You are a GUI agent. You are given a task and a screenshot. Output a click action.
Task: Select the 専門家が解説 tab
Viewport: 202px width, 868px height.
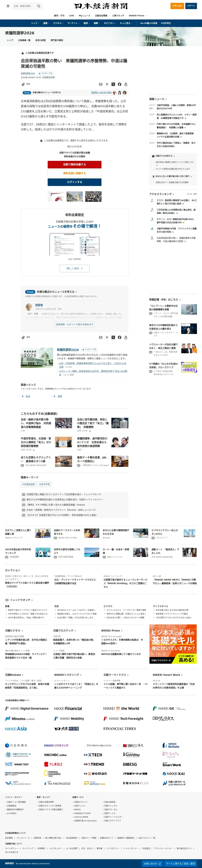[x=57, y=40]
